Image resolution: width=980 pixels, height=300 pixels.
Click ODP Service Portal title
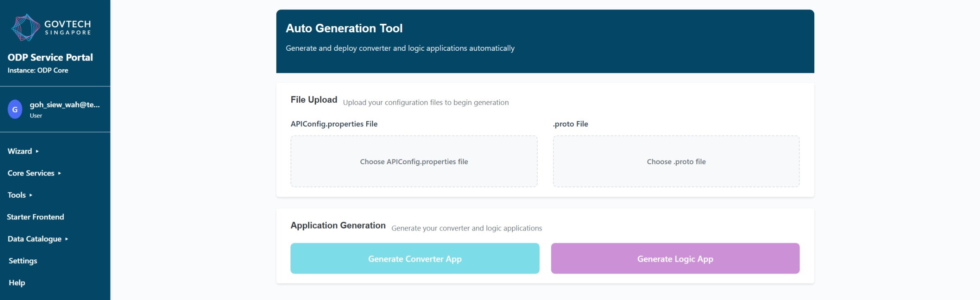click(50, 57)
